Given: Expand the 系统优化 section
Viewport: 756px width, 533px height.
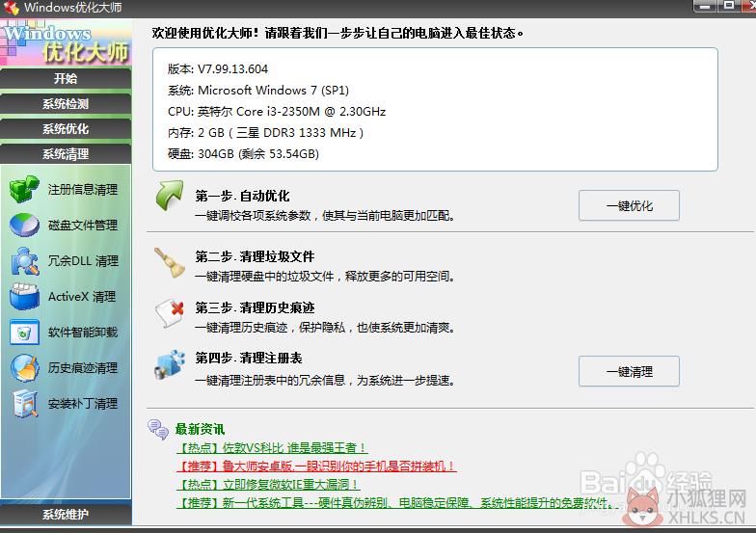Looking at the screenshot, I should click(x=66, y=129).
